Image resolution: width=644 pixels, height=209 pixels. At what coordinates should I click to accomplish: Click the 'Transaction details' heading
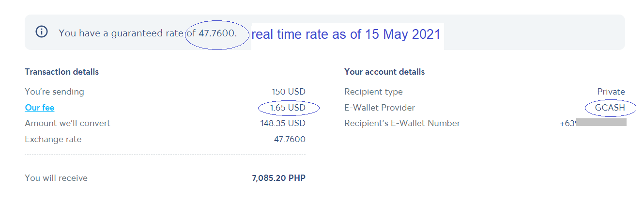click(x=62, y=72)
